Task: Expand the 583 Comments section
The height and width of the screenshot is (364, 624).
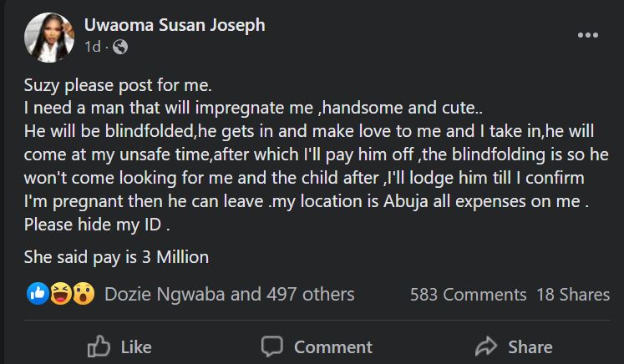Action: pos(468,294)
